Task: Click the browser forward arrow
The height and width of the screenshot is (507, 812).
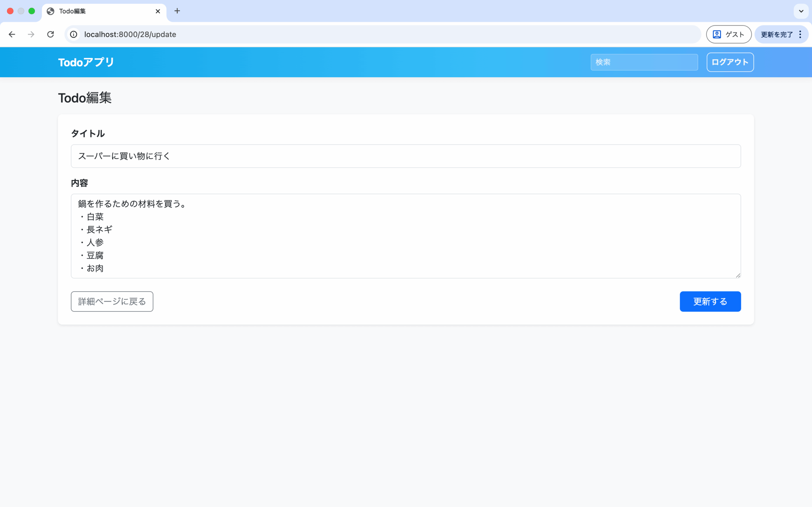Action: pos(31,34)
